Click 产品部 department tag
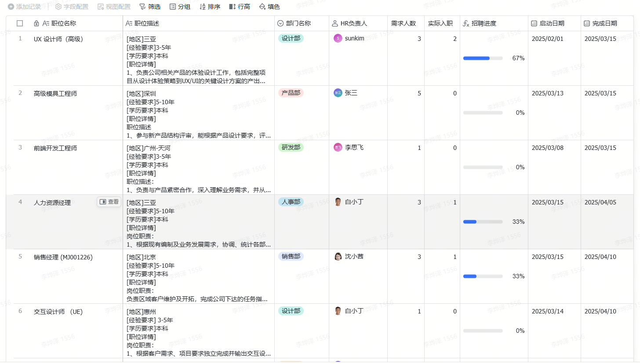Viewport: 640px width, 364px height. coord(291,93)
